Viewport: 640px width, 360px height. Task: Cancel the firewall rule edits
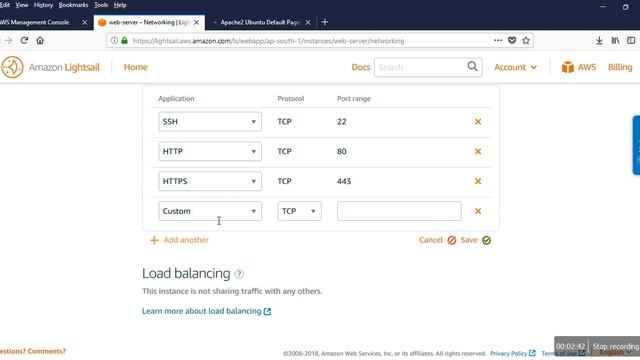point(437,240)
